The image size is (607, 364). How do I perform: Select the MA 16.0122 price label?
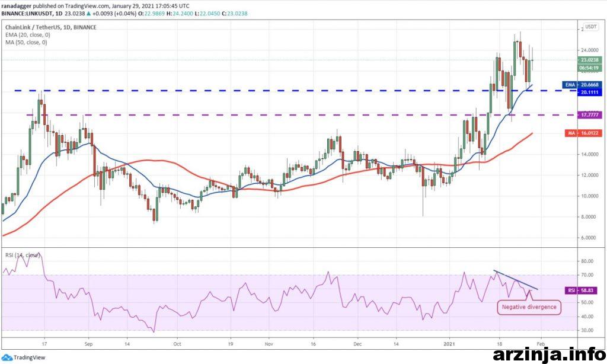point(583,133)
